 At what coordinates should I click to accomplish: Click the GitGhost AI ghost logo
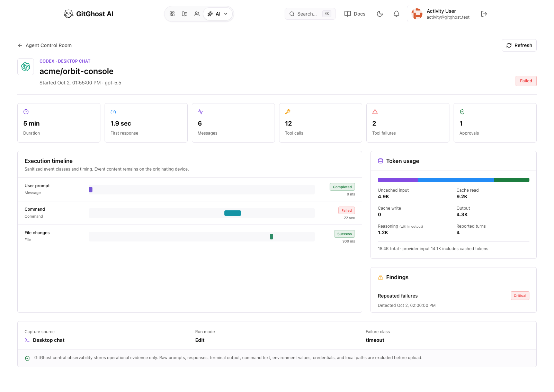tap(69, 14)
